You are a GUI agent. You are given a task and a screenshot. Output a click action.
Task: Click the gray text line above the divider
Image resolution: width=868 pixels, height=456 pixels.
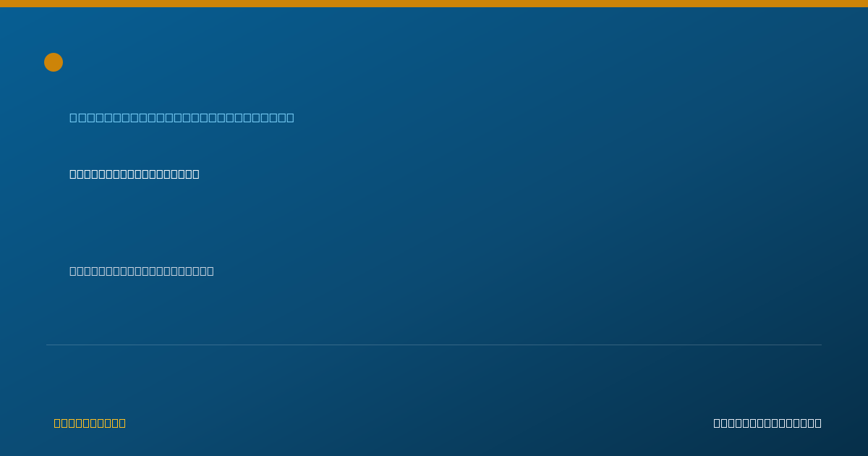tap(142, 271)
